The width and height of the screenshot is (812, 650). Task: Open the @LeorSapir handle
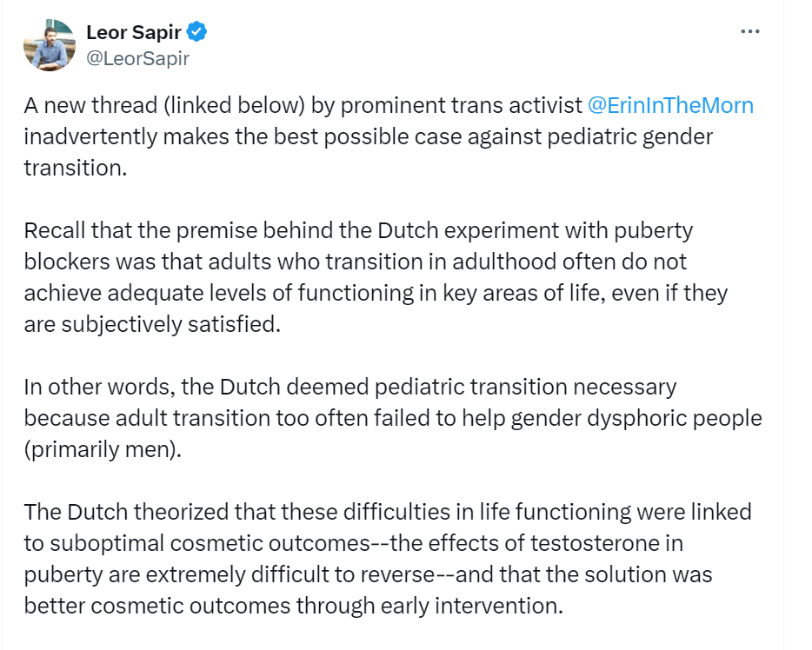[137, 58]
